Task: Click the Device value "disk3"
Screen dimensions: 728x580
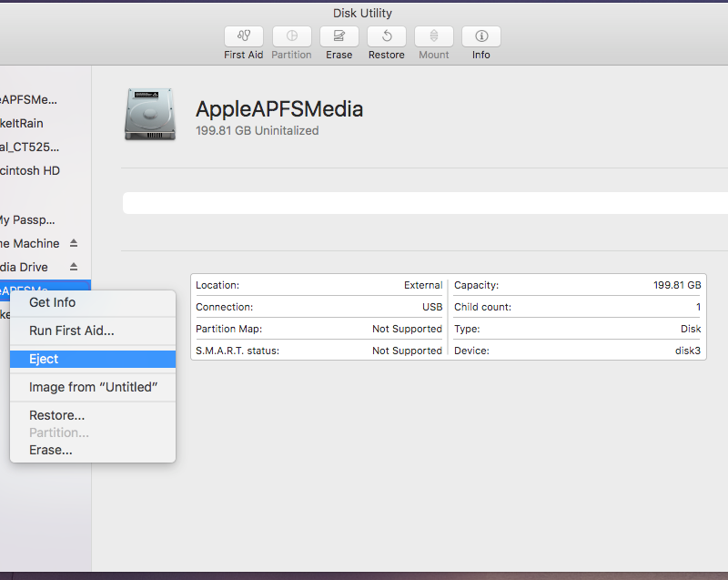Action: pyautogui.click(x=688, y=351)
